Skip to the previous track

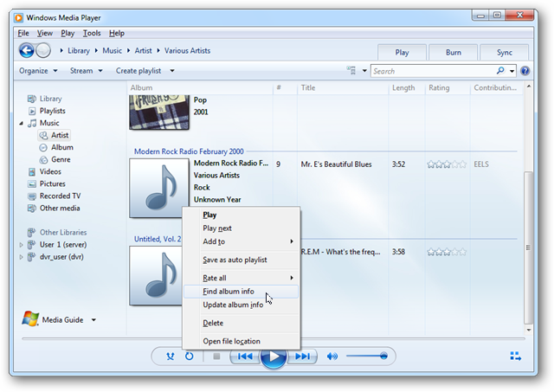pyautogui.click(x=245, y=357)
